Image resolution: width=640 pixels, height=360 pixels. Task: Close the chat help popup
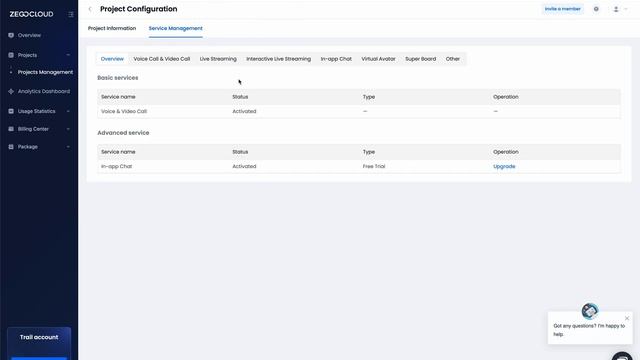(627, 318)
